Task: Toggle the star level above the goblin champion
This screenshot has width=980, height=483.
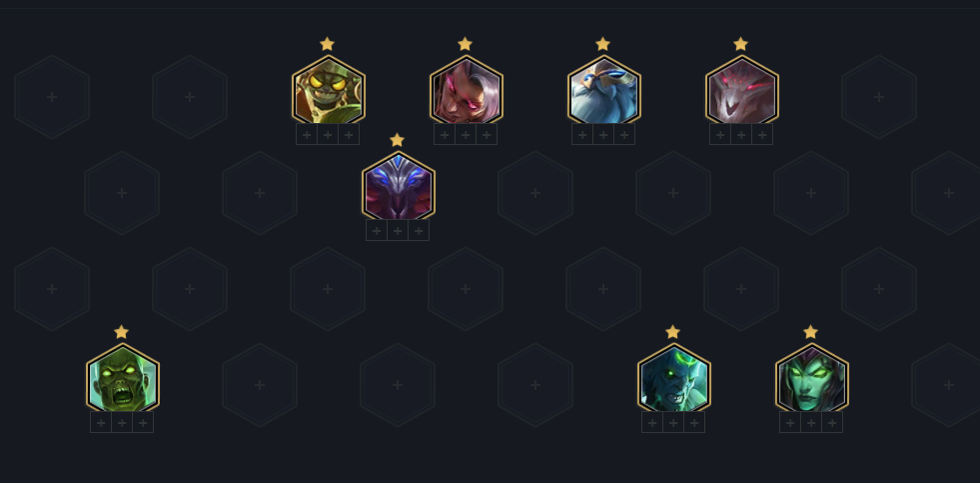Action: tap(327, 44)
